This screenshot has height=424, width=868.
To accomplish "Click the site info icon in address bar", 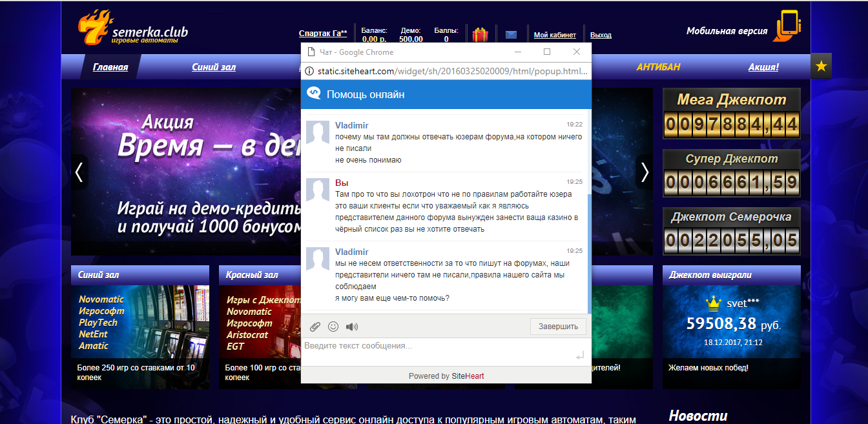I will click(x=309, y=71).
